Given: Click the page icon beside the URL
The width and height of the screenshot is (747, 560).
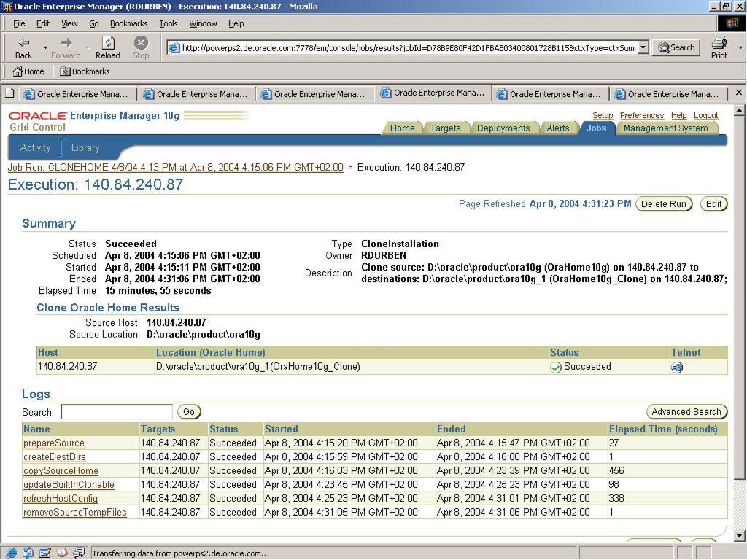Looking at the screenshot, I should [174, 47].
